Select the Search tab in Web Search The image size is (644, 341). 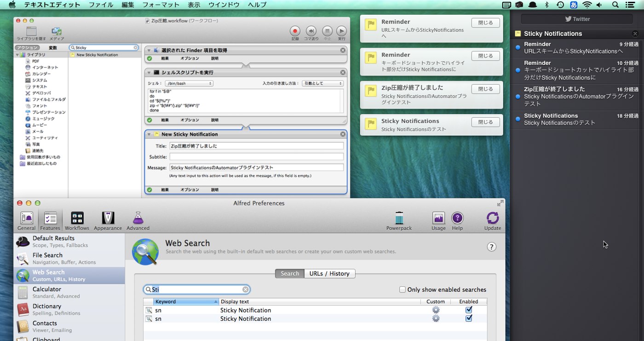[290, 273]
